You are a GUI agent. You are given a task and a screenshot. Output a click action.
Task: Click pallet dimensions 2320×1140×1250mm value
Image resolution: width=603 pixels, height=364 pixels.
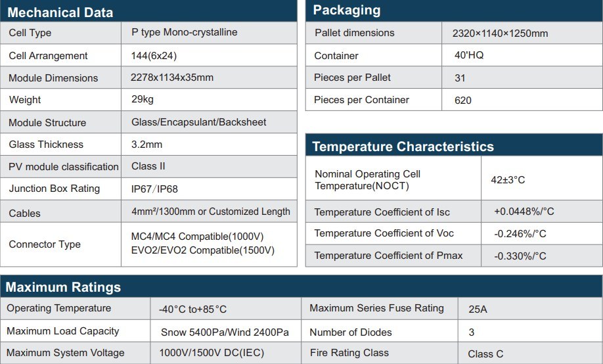click(500, 34)
